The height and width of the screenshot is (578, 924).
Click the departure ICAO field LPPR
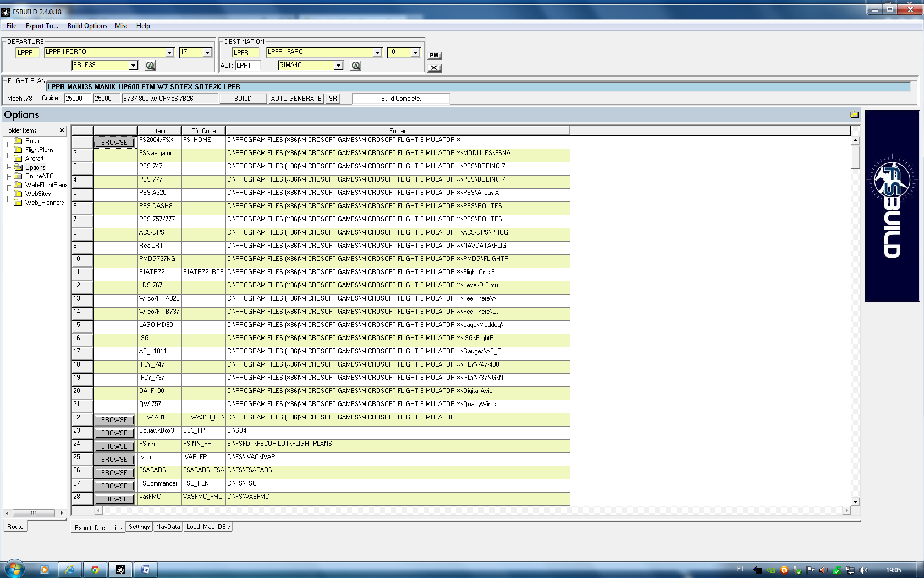click(28, 52)
